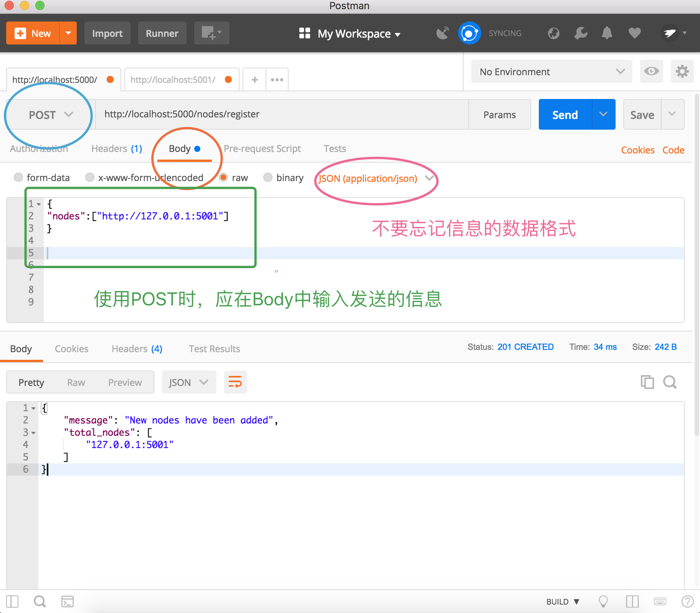Open the Authorization tab
The width and height of the screenshot is (700, 613).
click(39, 149)
